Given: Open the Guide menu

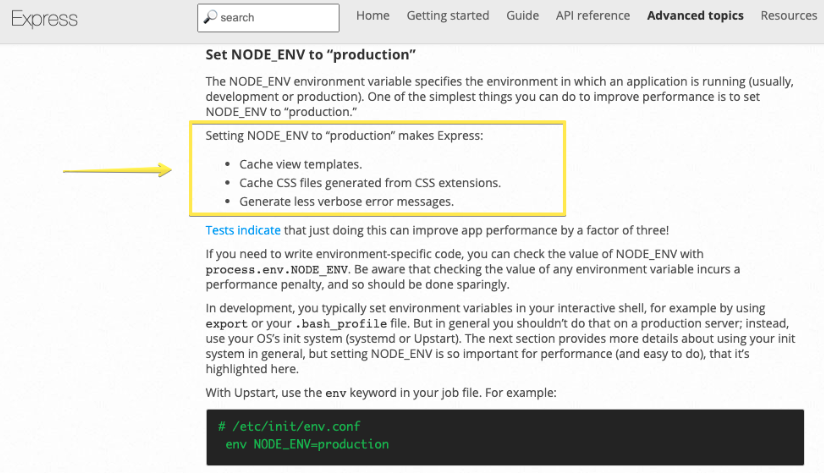Looking at the screenshot, I should click(x=523, y=16).
